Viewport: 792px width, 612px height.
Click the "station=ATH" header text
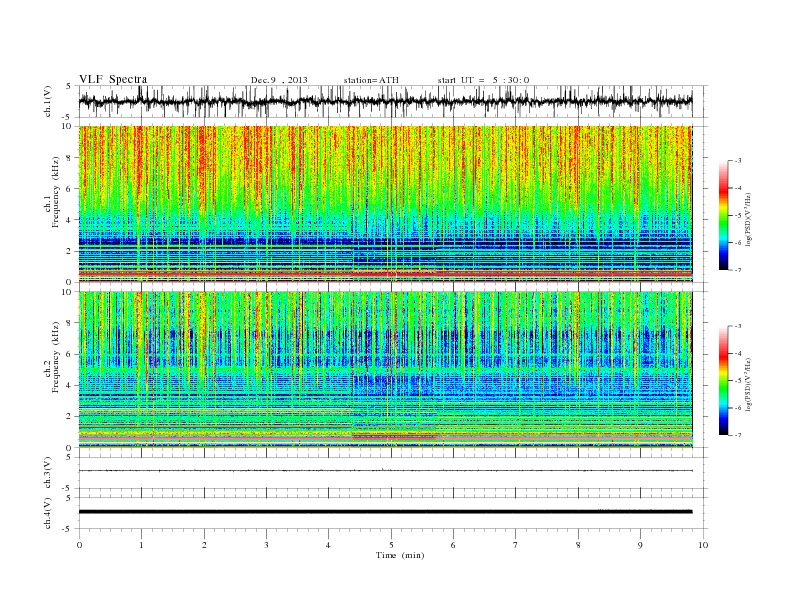click(x=371, y=80)
